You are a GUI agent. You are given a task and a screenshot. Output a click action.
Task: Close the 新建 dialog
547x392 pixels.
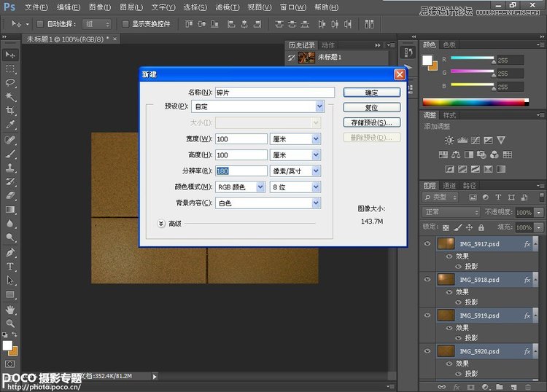coord(400,74)
